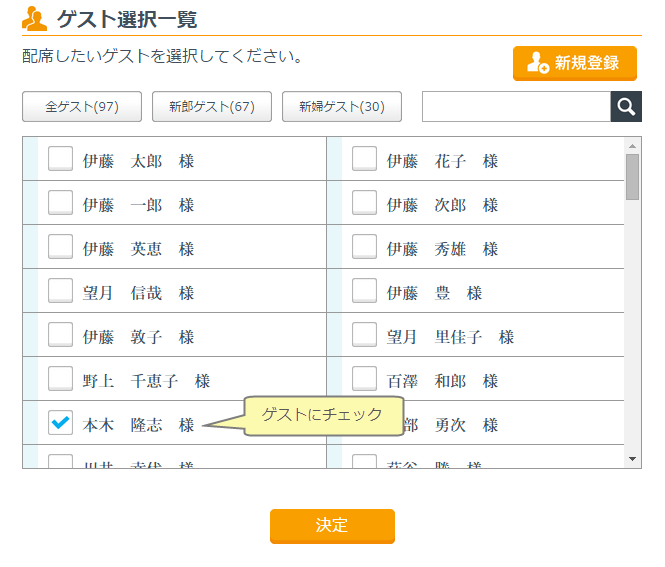Click the scroll down arrow of guest list
The height and width of the screenshot is (567, 665).
coord(632,459)
